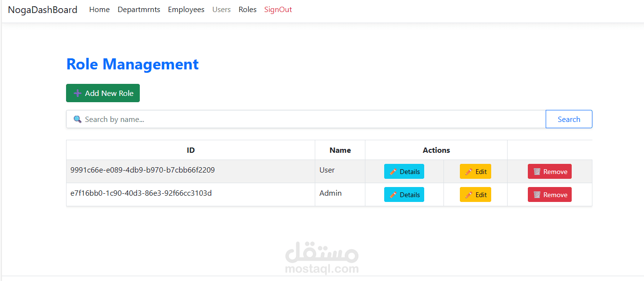Click the Admin name cell
Screen dimensions: 644x281
(x=340, y=195)
